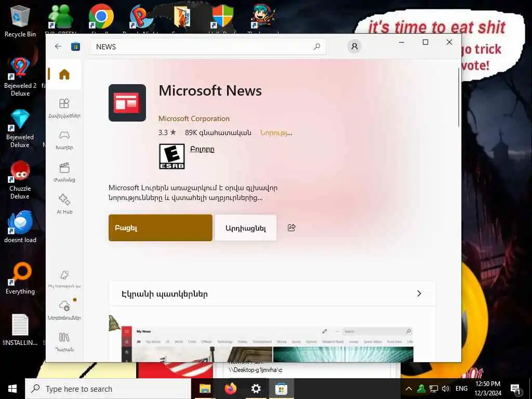The image size is (532, 399).
Task: Select the Bejeweled Deluxe diamond icon
Action: click(20, 129)
